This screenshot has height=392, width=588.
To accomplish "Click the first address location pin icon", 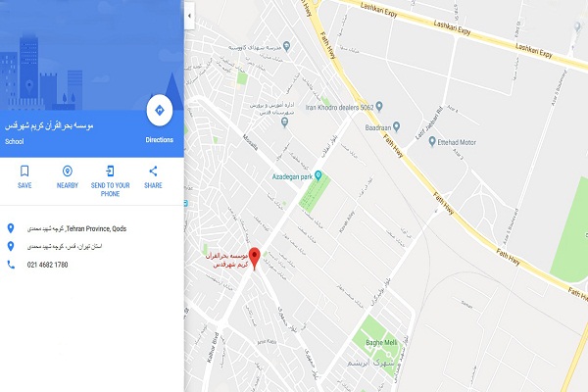I will pyautogui.click(x=11, y=228).
